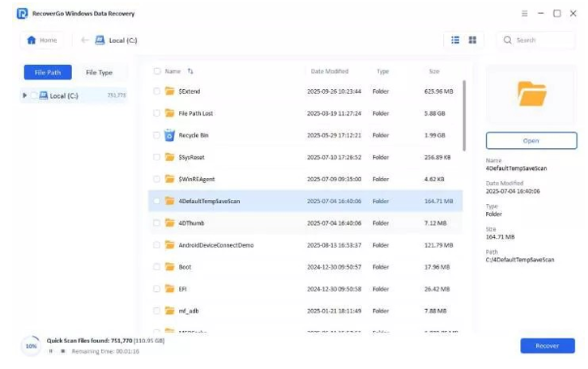Check the 4DThumb folder checkbox
The width and height of the screenshot is (588, 369).
157,223
